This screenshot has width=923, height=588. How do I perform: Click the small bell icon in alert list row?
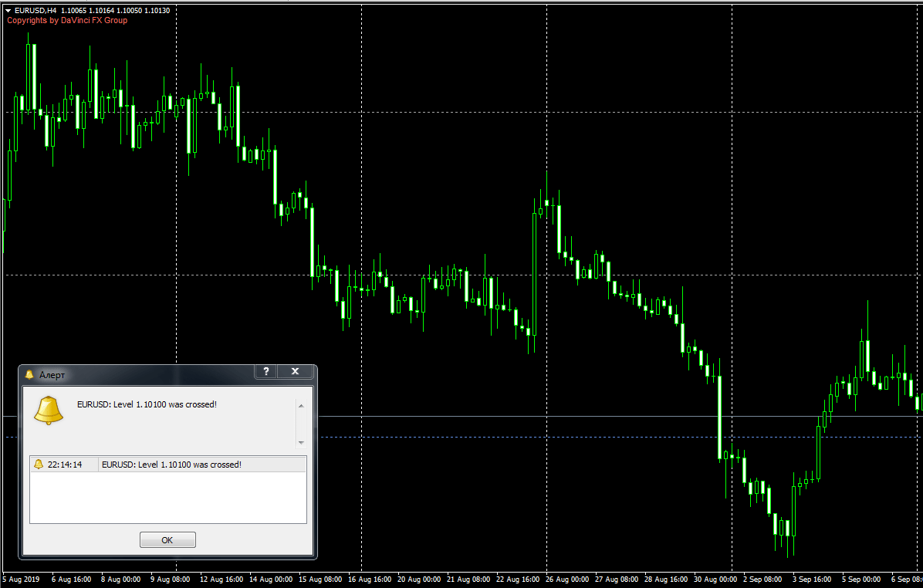tap(39, 465)
